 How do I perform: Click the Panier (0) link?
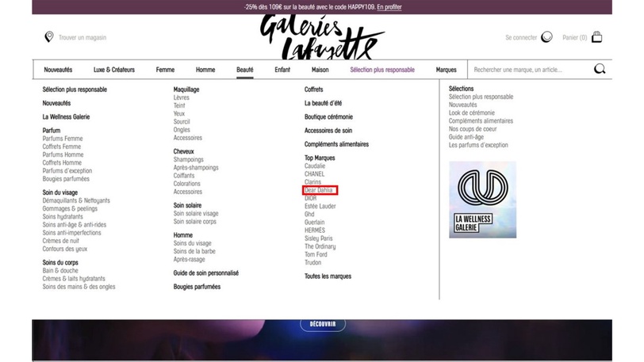coord(574,37)
